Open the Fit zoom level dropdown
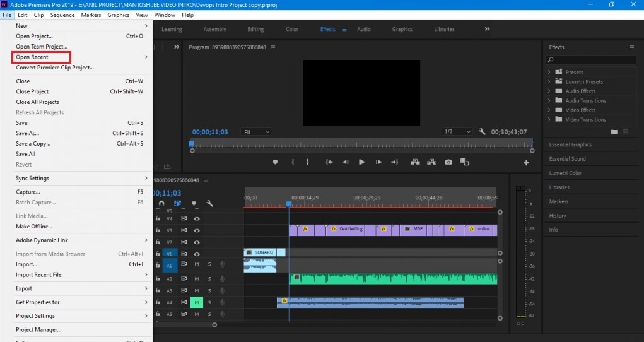 (256, 132)
